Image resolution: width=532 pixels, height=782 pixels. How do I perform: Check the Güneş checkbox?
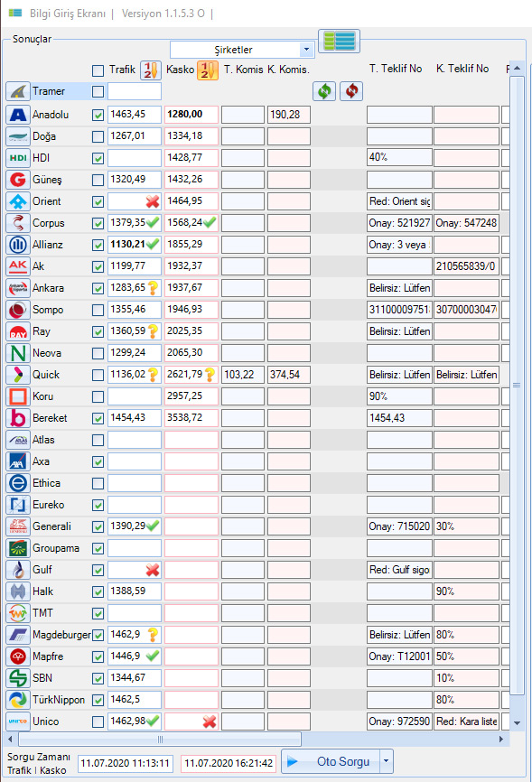pyautogui.click(x=98, y=180)
